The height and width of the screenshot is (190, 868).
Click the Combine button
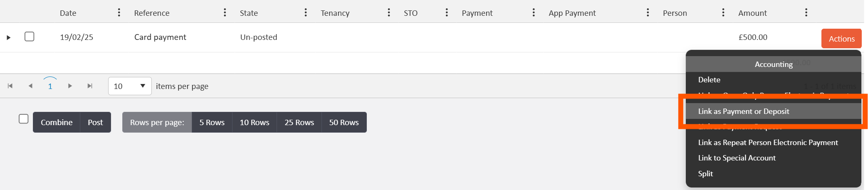pos(57,122)
